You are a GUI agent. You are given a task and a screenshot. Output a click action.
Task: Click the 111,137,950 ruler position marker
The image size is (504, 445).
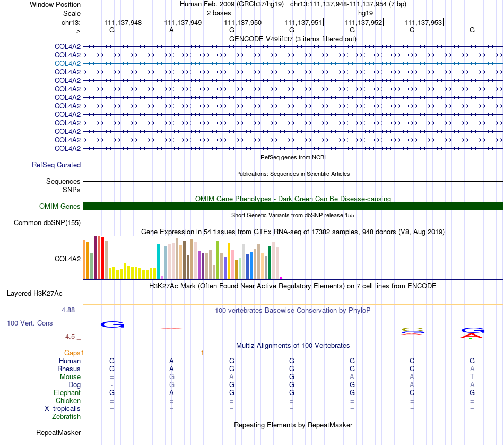click(244, 22)
